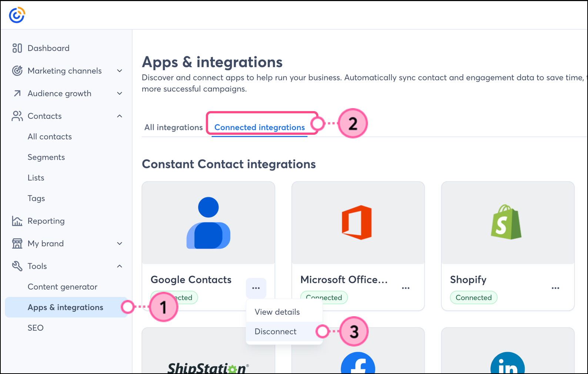Expand Audience growth chevron

click(x=120, y=93)
